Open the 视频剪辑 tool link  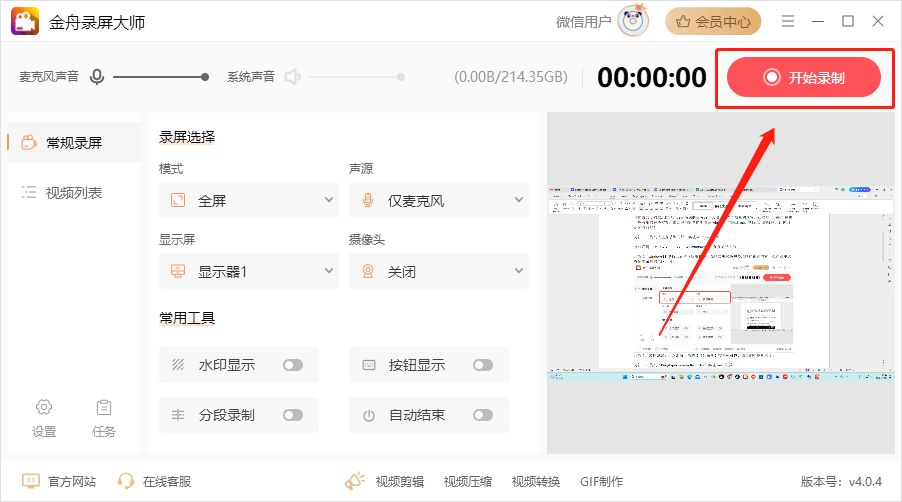400,481
